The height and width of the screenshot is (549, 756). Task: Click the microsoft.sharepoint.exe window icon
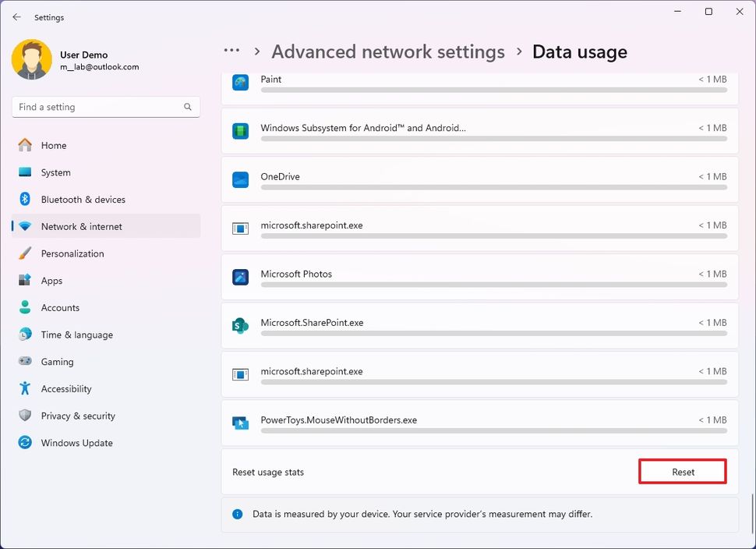coord(240,228)
